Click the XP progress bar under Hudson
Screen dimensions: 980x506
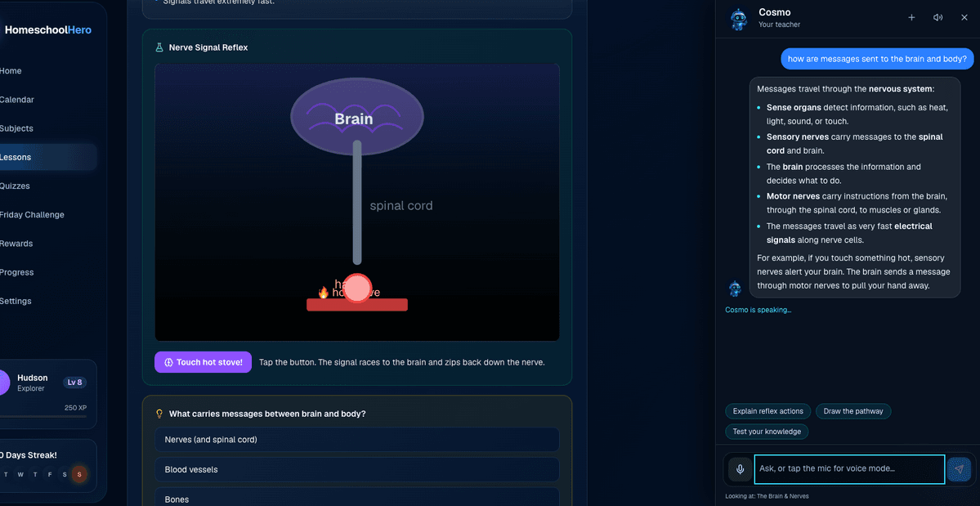point(43,416)
